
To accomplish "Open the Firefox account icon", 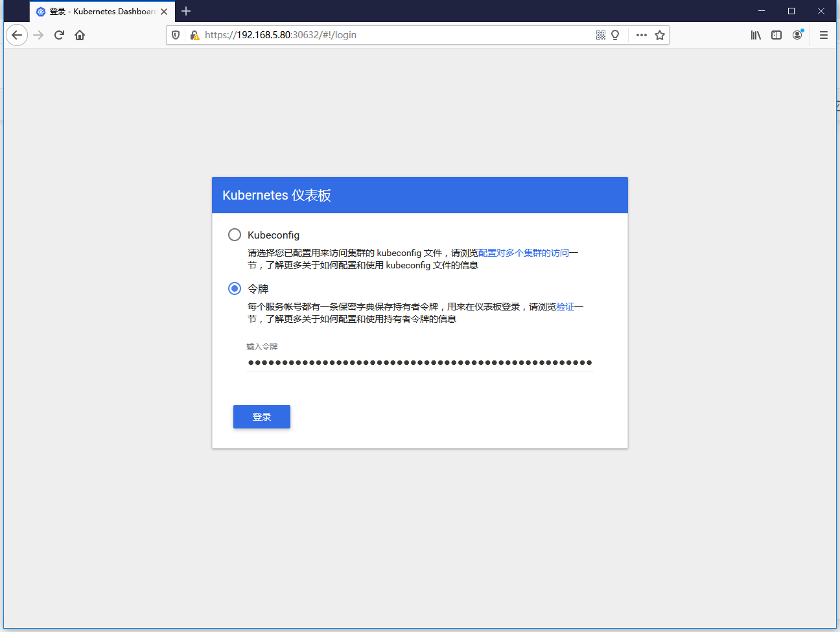I will point(797,35).
